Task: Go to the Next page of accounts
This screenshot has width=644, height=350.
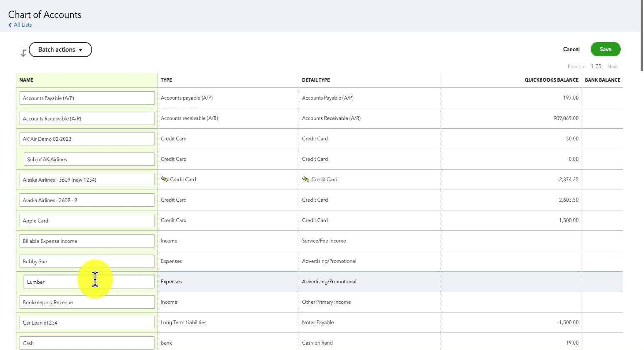Action: click(612, 67)
